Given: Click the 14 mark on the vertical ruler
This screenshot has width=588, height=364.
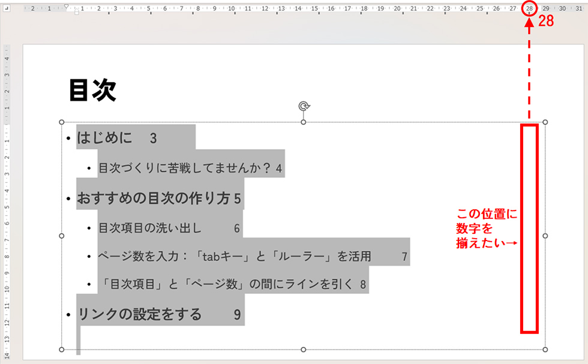Looking at the screenshot, I should (x=7, y=355).
